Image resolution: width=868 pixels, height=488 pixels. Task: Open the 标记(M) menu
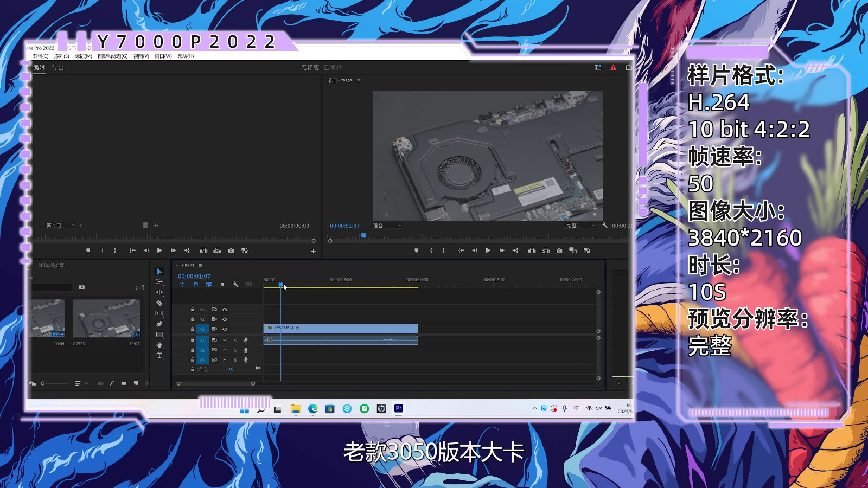click(84, 56)
